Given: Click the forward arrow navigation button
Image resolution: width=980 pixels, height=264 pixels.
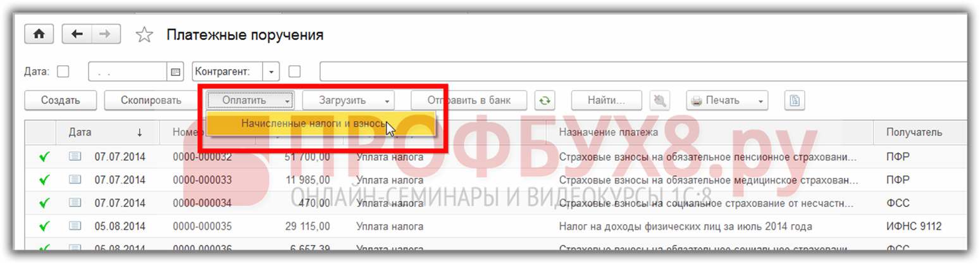Looking at the screenshot, I should point(106,34).
